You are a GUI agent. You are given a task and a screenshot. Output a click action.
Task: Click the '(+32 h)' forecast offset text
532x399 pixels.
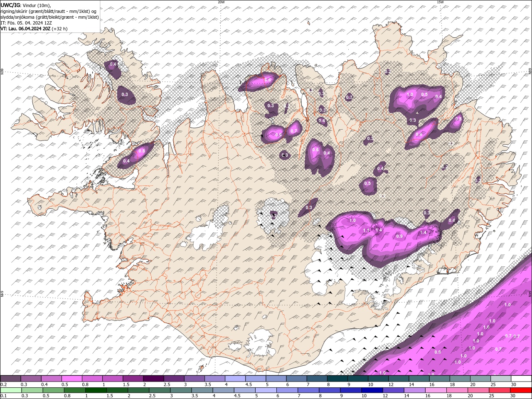pyautogui.click(x=60, y=29)
